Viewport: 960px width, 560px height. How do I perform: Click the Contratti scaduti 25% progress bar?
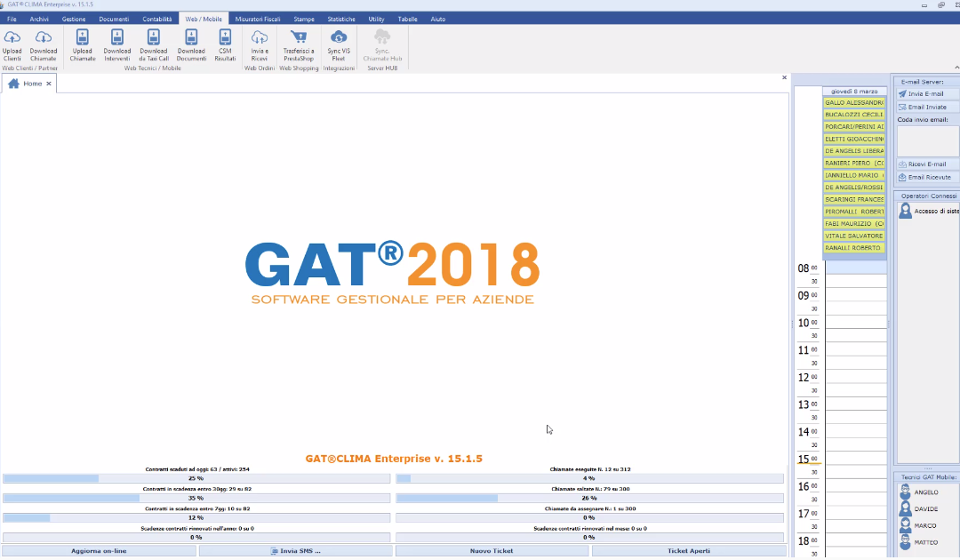196,478
